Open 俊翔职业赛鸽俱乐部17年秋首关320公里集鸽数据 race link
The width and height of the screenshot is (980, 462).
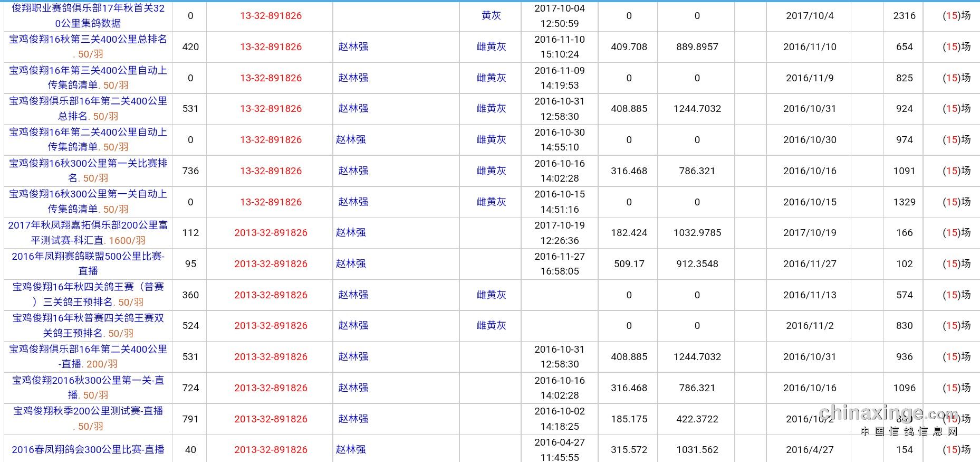(x=88, y=16)
